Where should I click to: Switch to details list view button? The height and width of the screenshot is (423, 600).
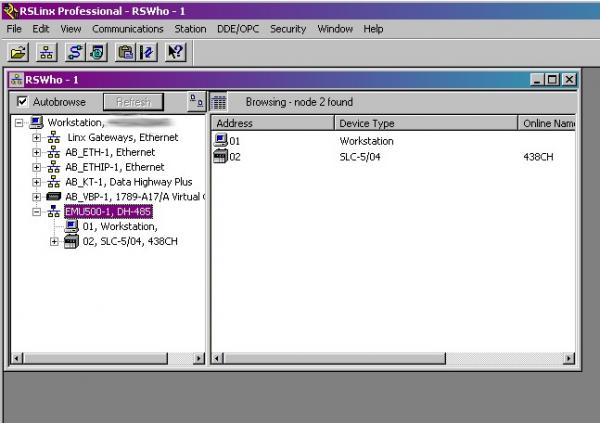pos(218,102)
